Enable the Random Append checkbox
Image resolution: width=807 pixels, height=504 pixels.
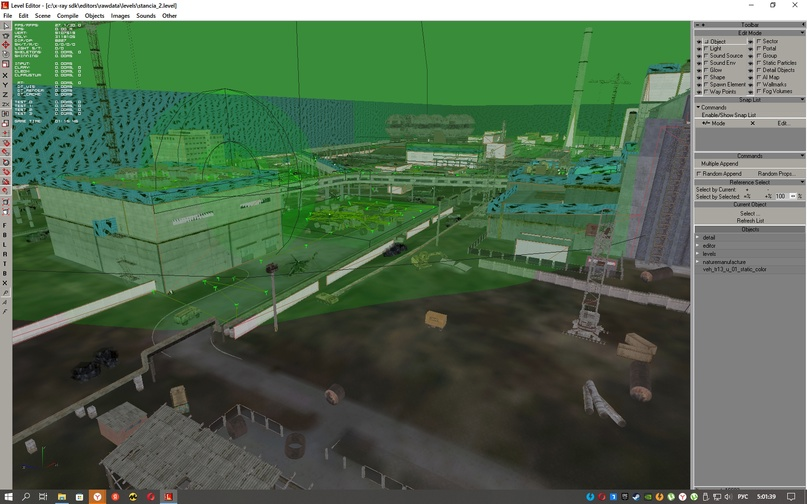699,174
